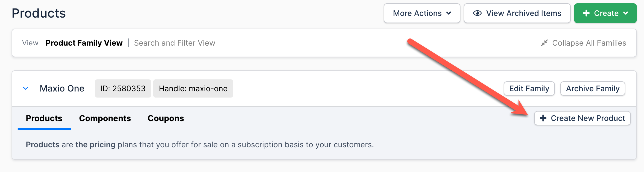Viewport: 644px width, 172px height.
Task: Click the plus icon on green Create button
Action: click(586, 13)
